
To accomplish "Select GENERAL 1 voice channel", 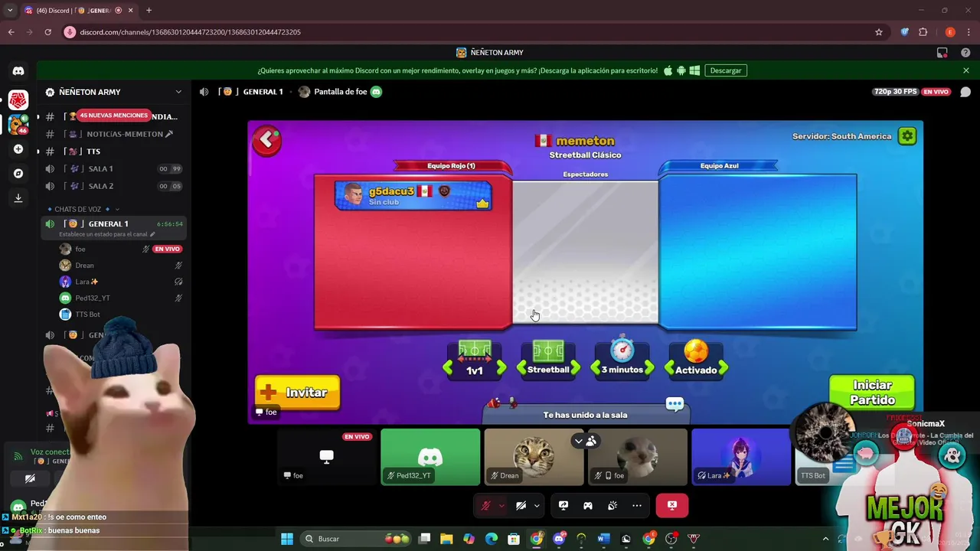I will pos(113,224).
